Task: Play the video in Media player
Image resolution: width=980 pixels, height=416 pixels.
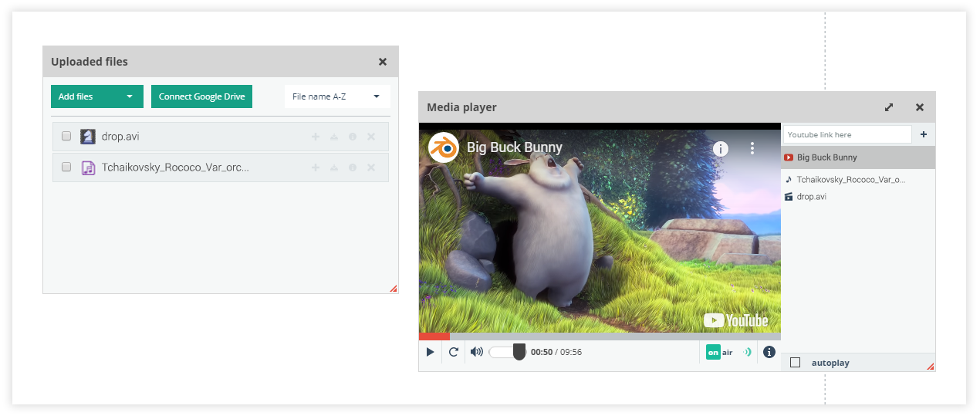Action: coord(431,352)
